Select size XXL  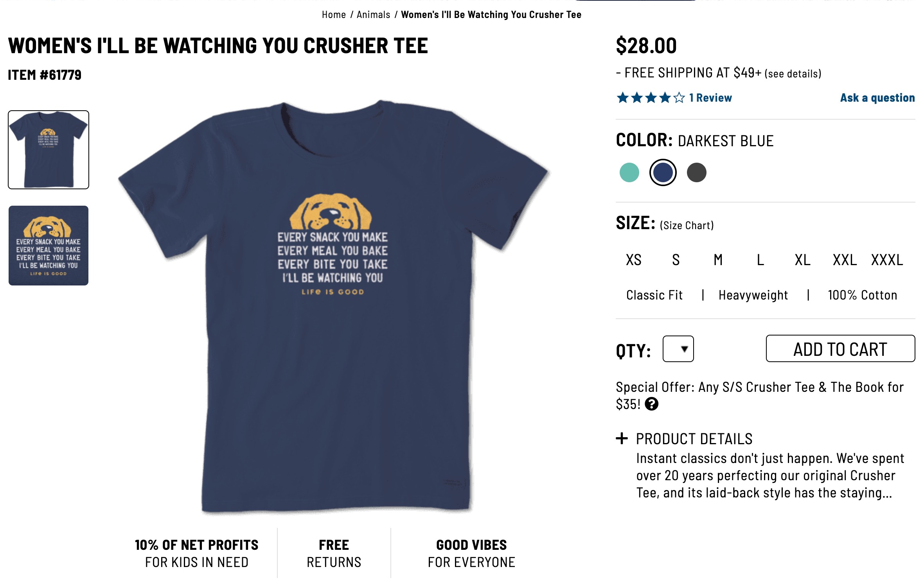845,260
